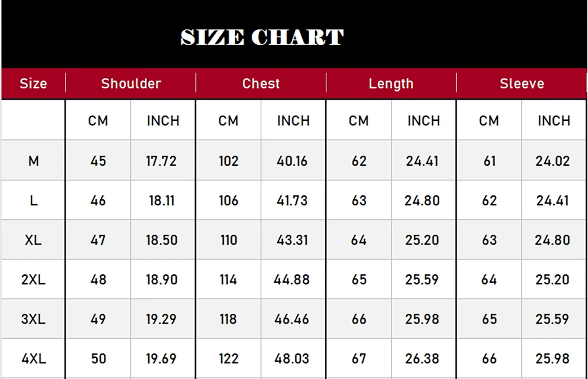Click the Chest column header
Viewport: 588px width, 379px height.
(x=261, y=83)
